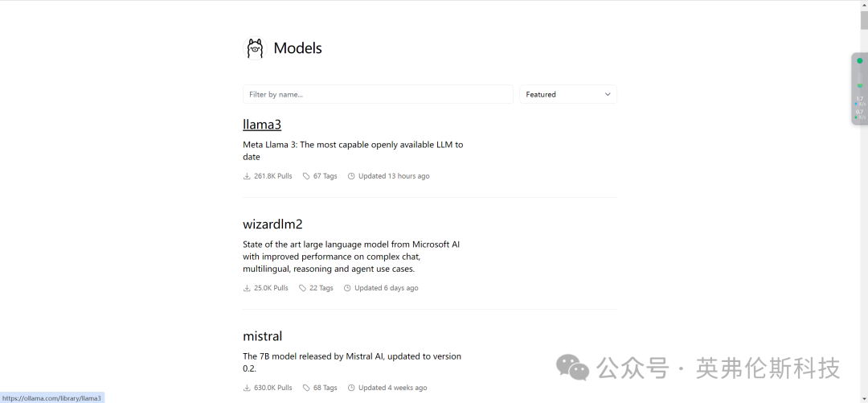Open the wizardlm2 model page
868x403 pixels.
[x=273, y=224]
